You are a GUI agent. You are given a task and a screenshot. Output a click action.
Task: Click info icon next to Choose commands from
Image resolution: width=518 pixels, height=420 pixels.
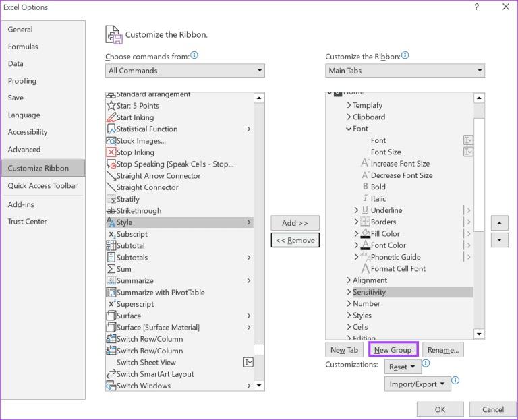tap(194, 55)
